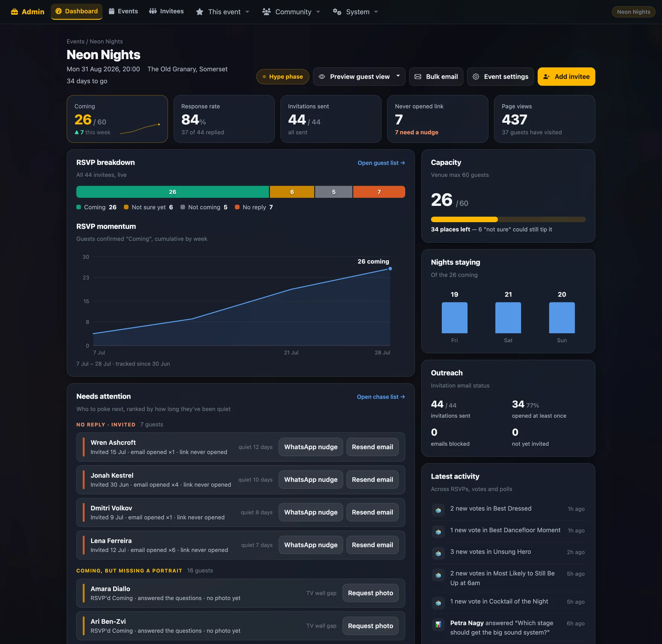Click the Coming summary card
This screenshot has width=662, height=644.
pyautogui.click(x=117, y=119)
